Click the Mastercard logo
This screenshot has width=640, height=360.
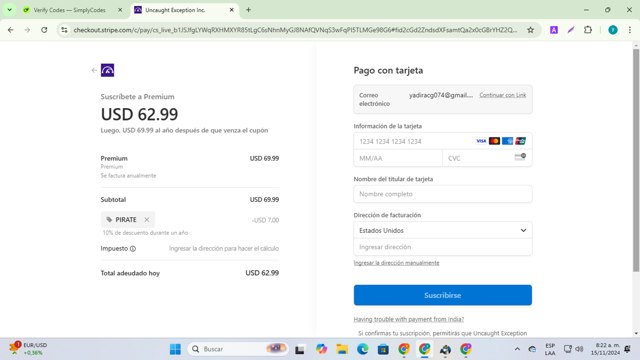point(494,141)
